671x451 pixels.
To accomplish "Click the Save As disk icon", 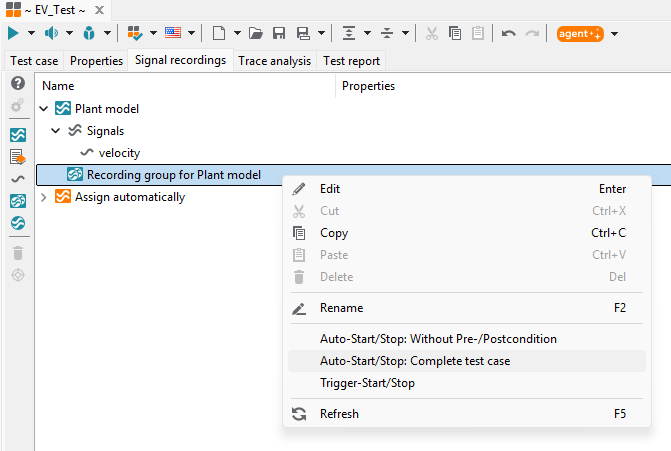I will [x=303, y=33].
